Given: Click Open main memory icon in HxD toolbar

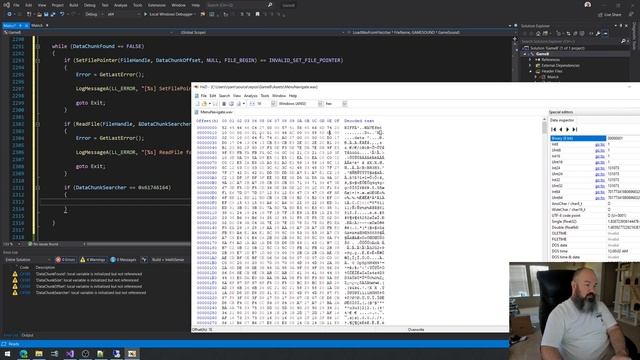Looking at the screenshot, I should [x=224, y=104].
